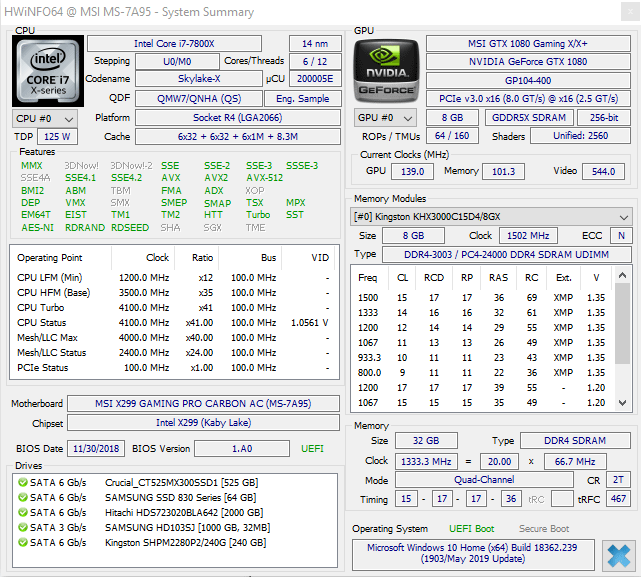
Task: Click the 1.0561 V VID value
Action: (x=309, y=323)
